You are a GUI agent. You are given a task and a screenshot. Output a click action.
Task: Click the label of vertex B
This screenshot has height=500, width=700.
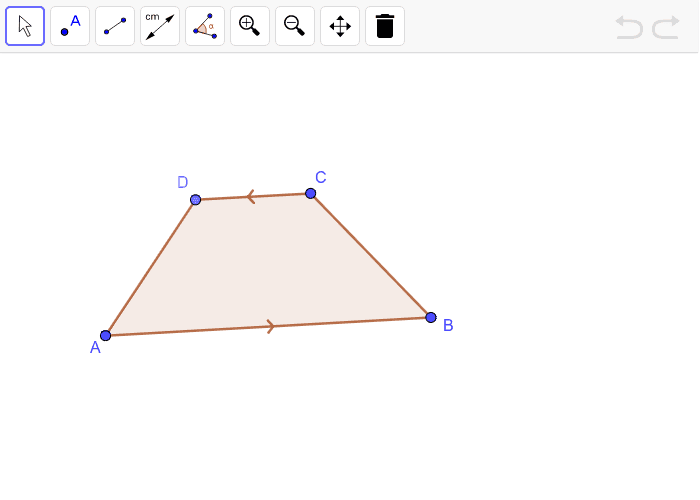pyautogui.click(x=448, y=325)
